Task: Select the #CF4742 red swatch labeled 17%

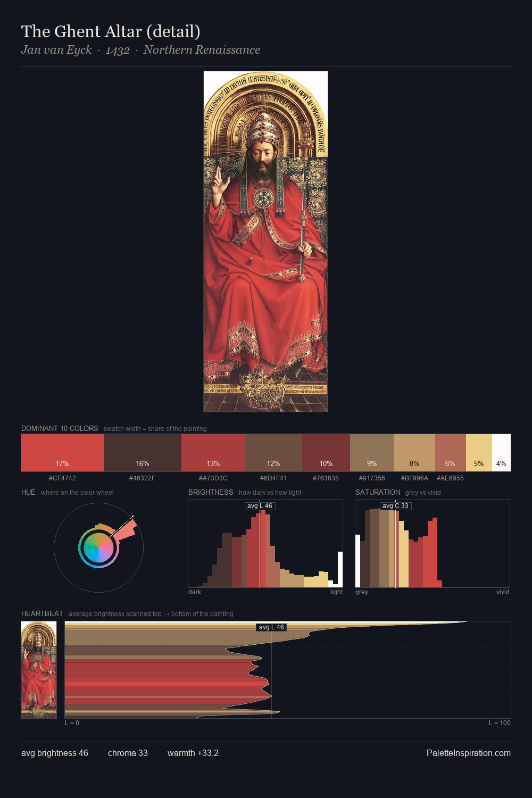Action: point(62,453)
